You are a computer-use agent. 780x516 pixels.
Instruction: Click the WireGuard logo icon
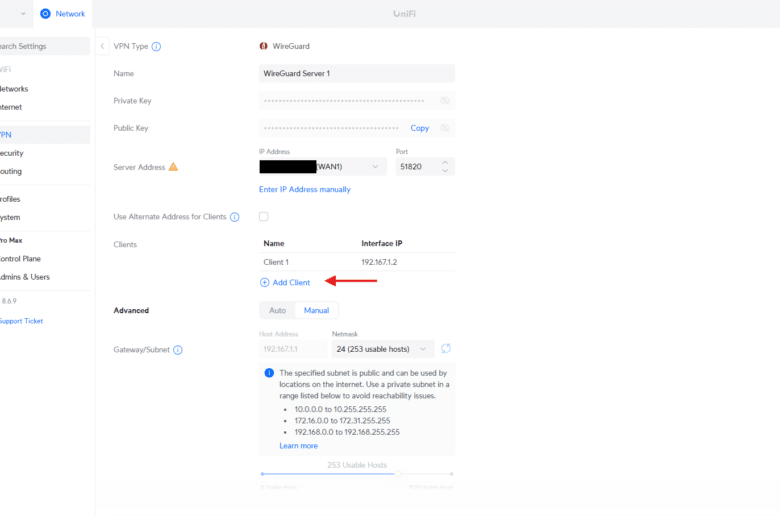point(264,46)
